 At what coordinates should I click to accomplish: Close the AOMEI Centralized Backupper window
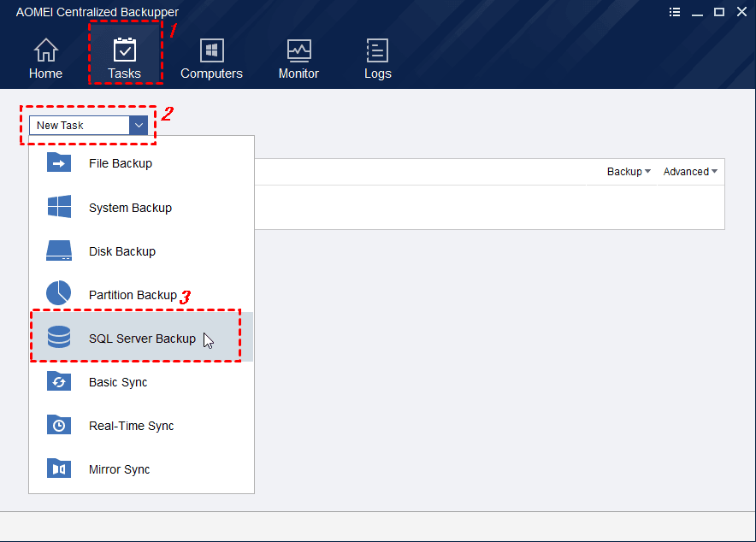(741, 12)
